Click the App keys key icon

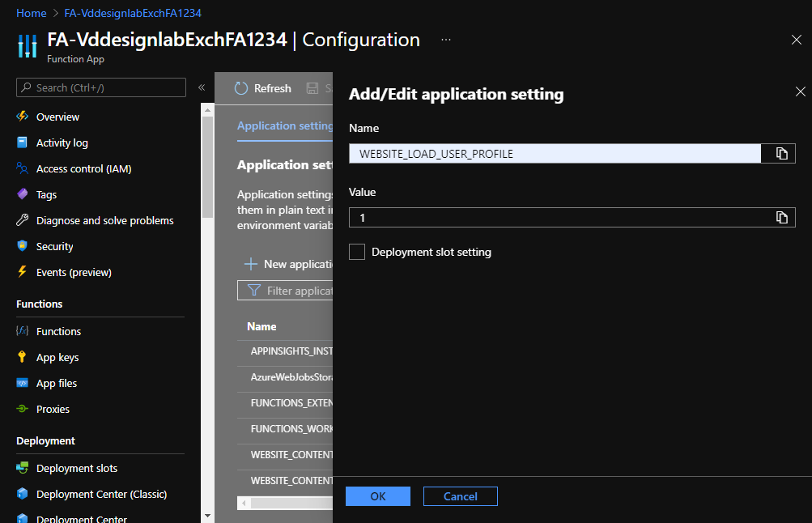tap(23, 357)
